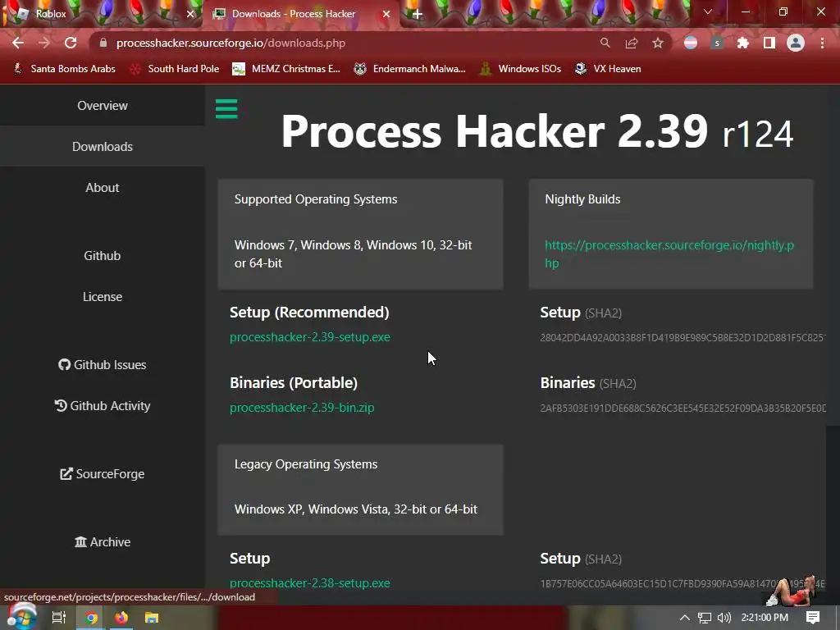
Task: Click the Process Hacker 2.39 heading
Action: click(536, 131)
